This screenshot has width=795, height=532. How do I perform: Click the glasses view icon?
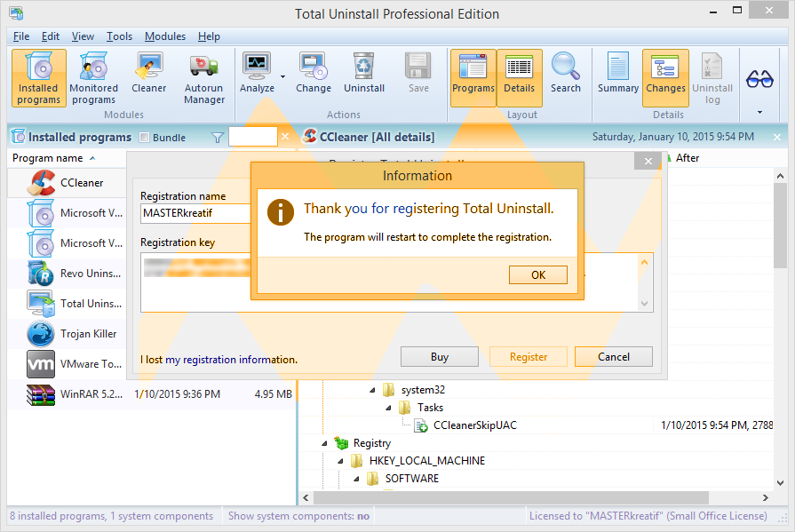coord(759,79)
